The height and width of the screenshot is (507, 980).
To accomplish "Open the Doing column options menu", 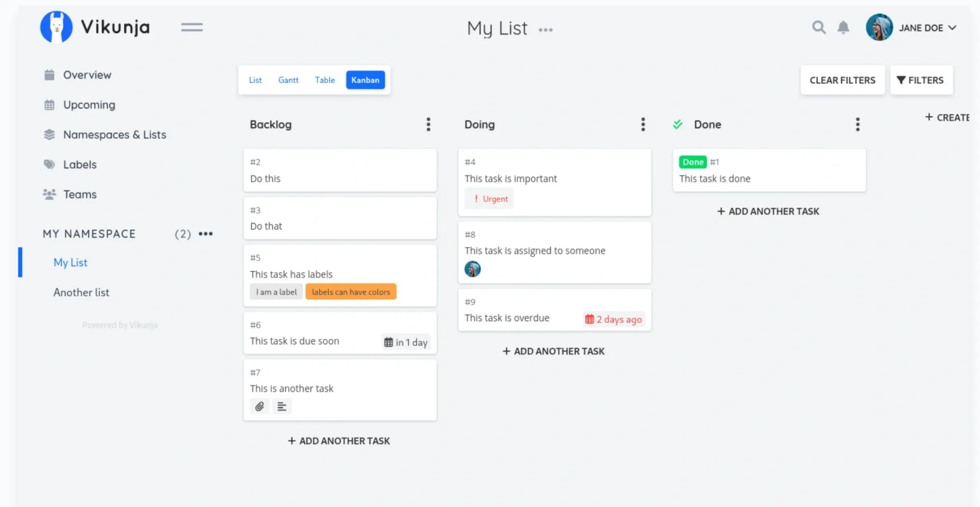I will (x=643, y=124).
